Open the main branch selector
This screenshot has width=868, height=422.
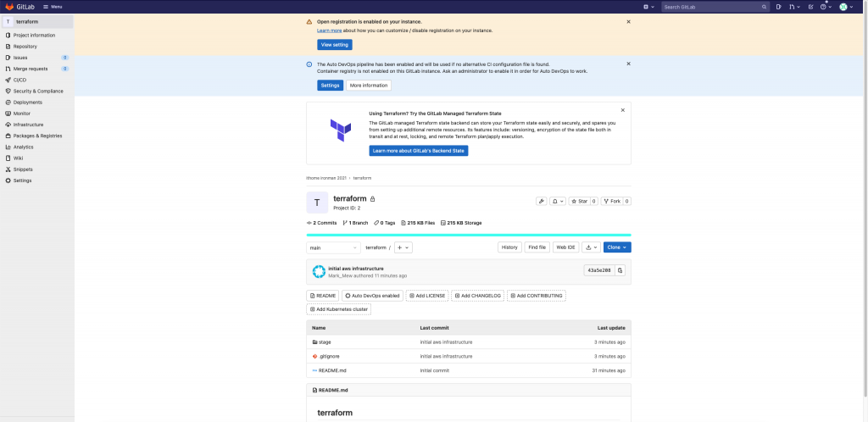333,247
